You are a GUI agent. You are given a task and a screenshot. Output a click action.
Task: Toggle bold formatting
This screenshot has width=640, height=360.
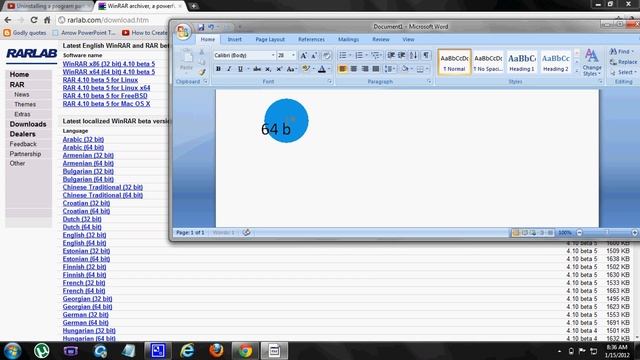point(218,69)
